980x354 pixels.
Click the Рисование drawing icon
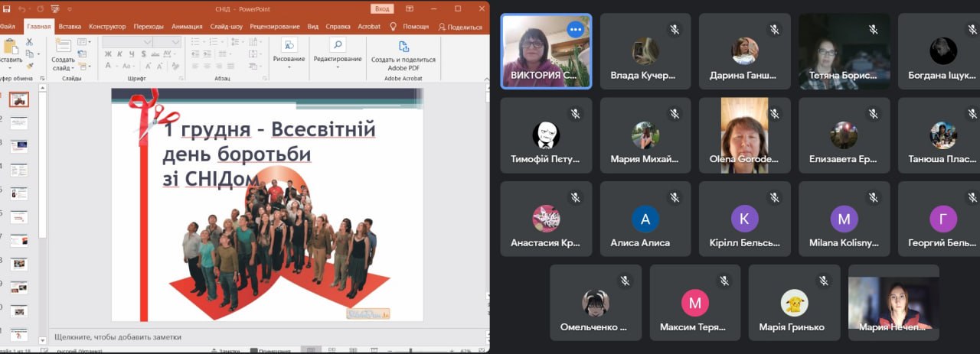289,45
